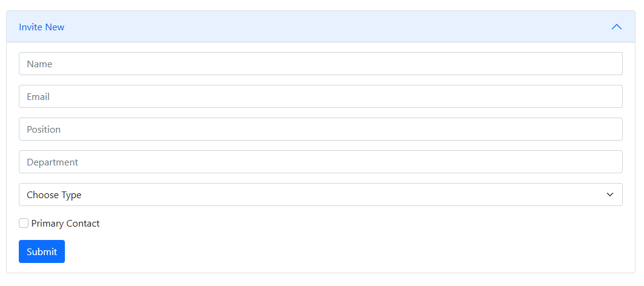
Task: Click the Email placeholder text
Action: (38, 97)
